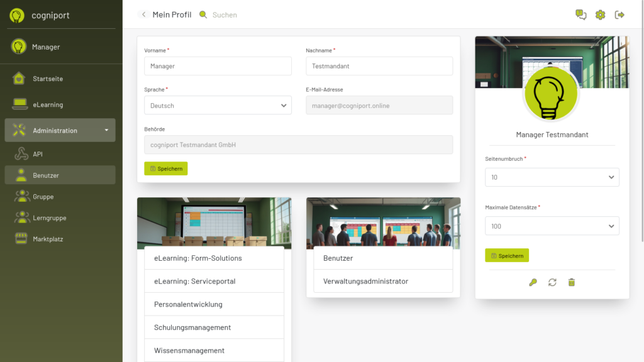644x362 pixels.
Task: Expand the Seitenumbruch dropdown
Action: tap(552, 177)
